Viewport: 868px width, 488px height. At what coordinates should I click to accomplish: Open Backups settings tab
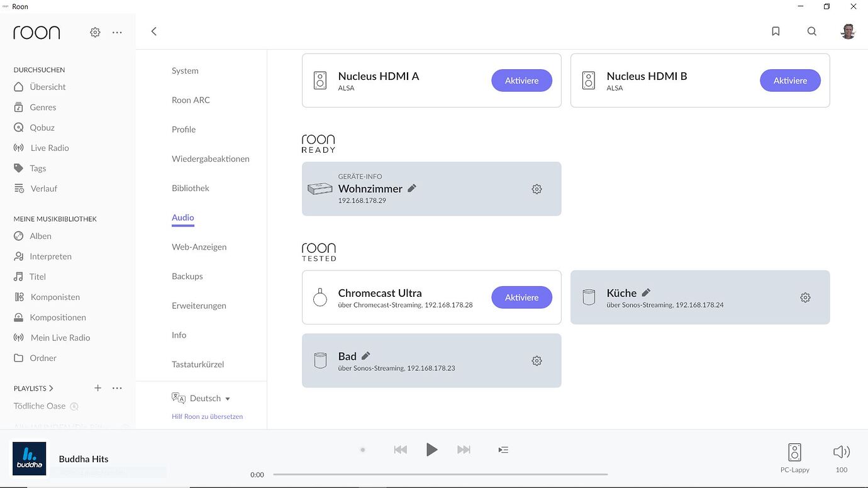point(187,276)
